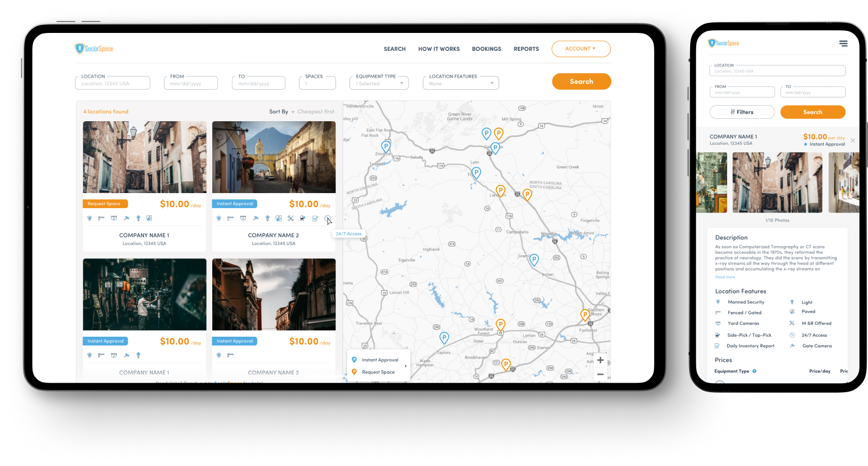Click the Request Space badge on the Company Name 1 card
The image size is (868, 466).
point(105,204)
